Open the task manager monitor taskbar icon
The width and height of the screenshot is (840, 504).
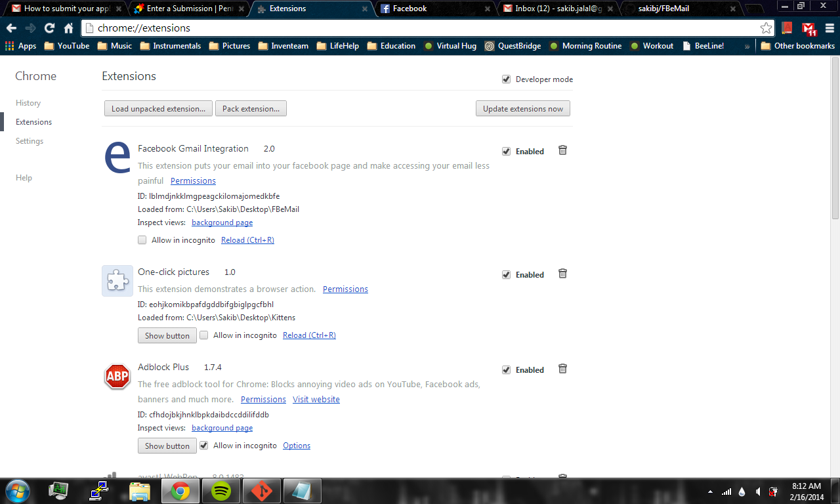point(59,491)
